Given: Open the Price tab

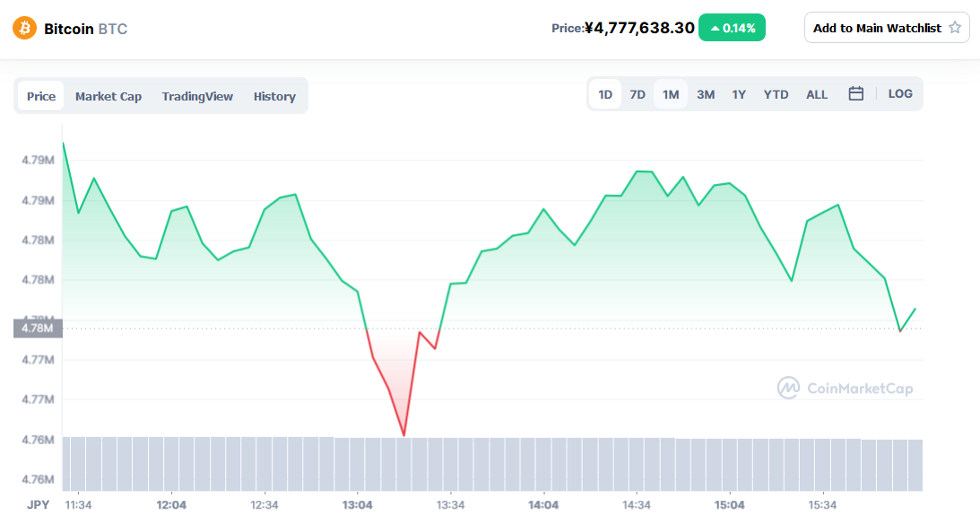Looking at the screenshot, I should click(41, 96).
